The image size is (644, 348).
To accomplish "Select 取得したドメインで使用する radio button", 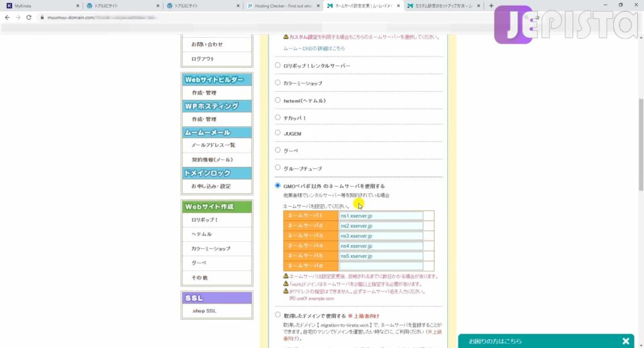I will coord(277,315).
